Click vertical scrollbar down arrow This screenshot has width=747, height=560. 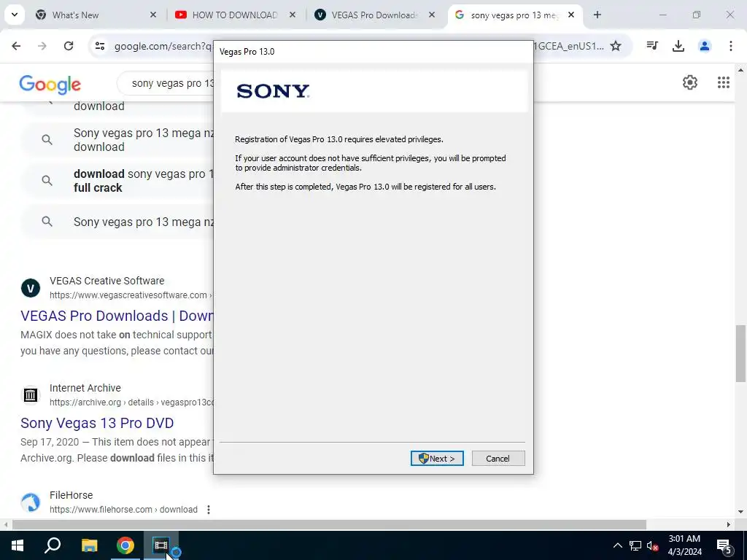coord(740,512)
